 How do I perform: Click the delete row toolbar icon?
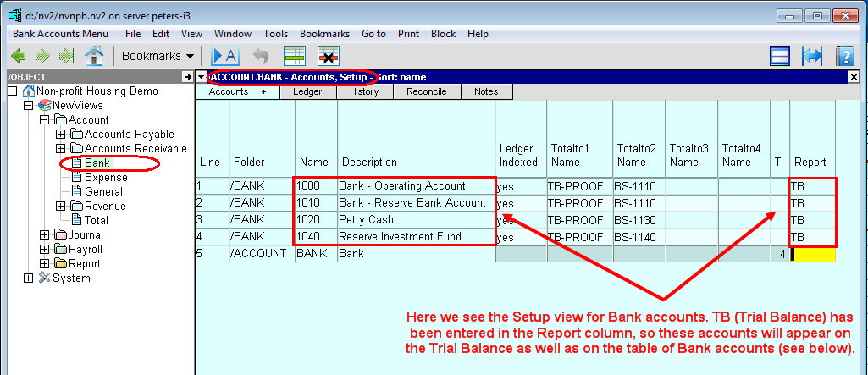click(328, 56)
